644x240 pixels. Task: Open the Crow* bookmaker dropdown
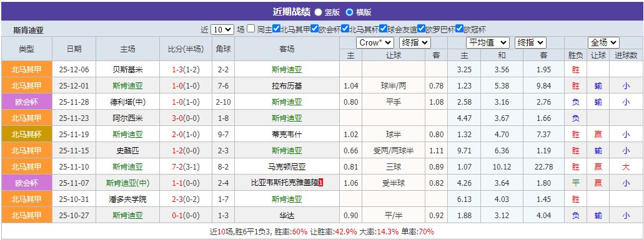point(375,42)
